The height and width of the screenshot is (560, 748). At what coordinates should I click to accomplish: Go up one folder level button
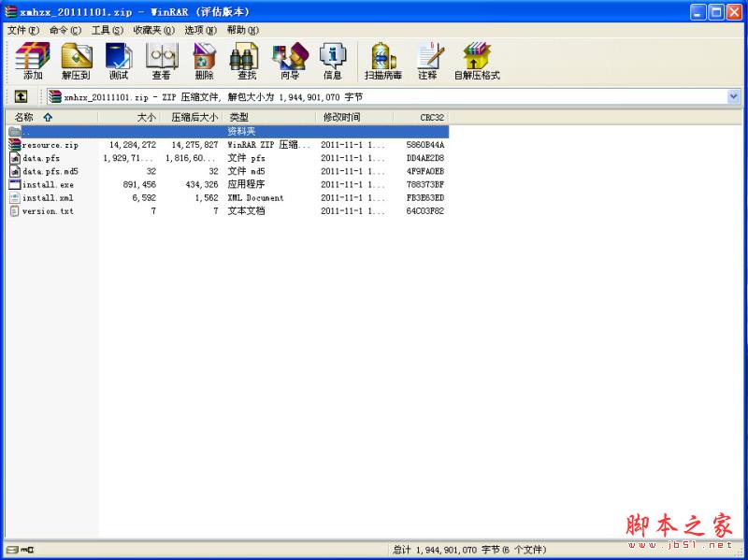pyautogui.click(x=21, y=97)
